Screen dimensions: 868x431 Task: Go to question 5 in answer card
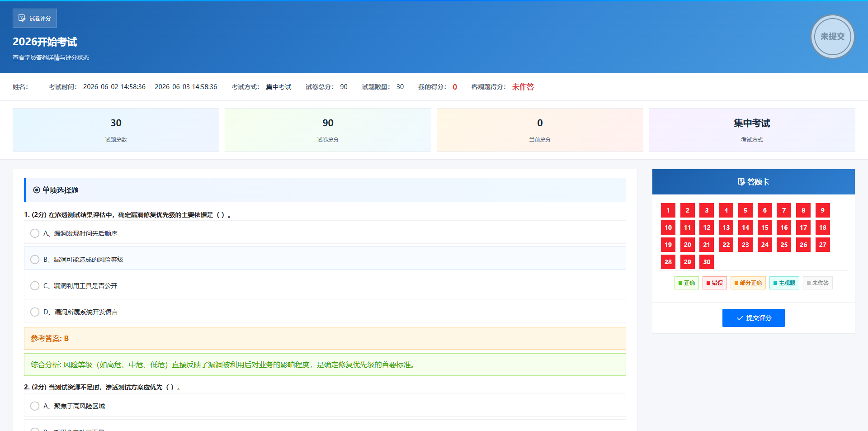[745, 210]
